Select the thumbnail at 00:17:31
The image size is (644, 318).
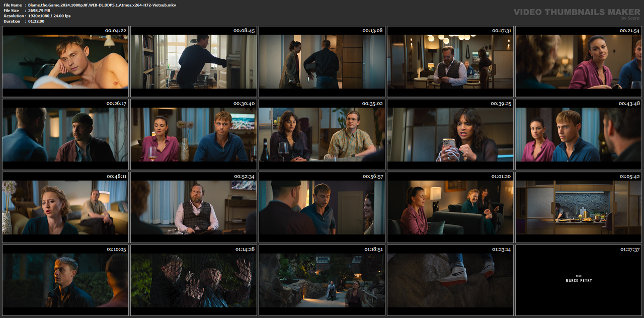coord(450,61)
